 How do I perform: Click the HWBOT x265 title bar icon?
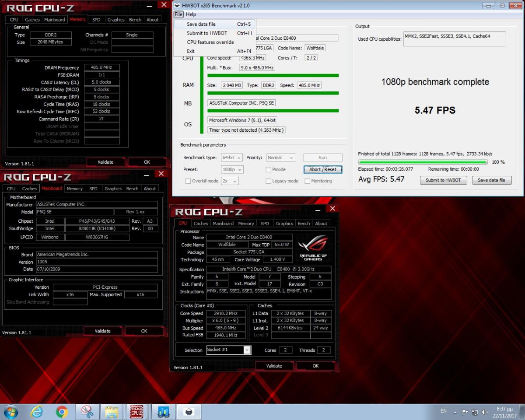pyautogui.click(x=177, y=5)
